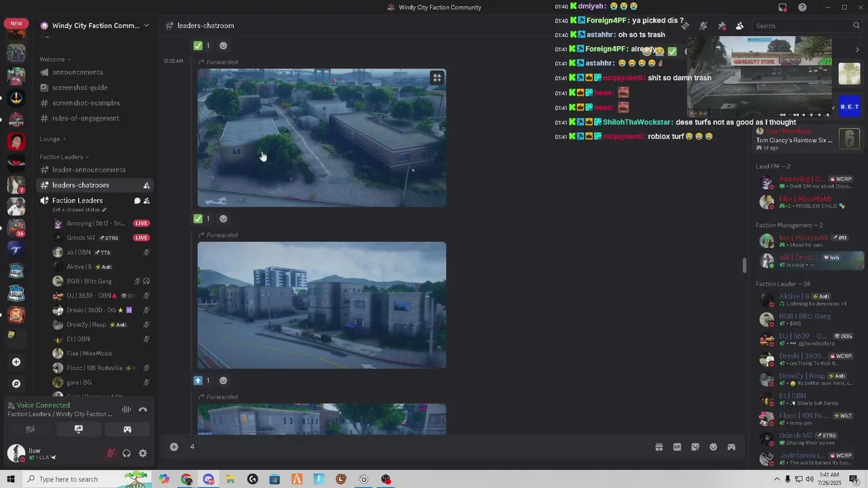Add reaction under the first message

pos(224,45)
